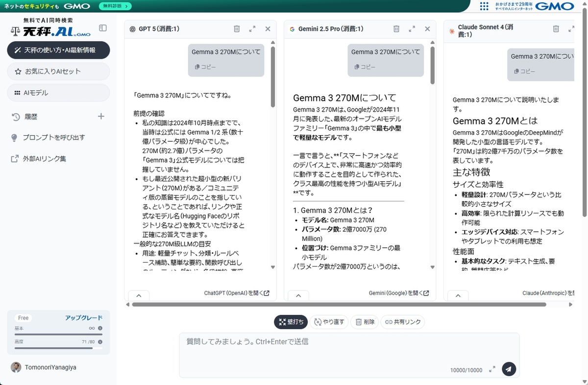Open 天秤の使い方・AI最新情報

(58, 50)
